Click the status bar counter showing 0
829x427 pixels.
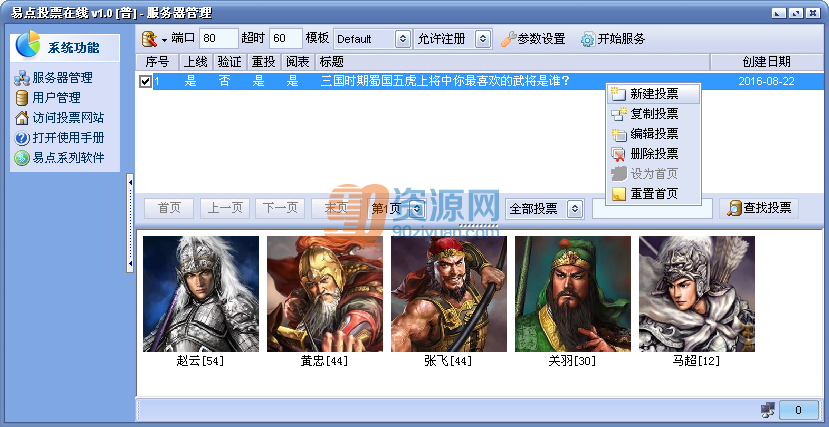tap(798, 410)
